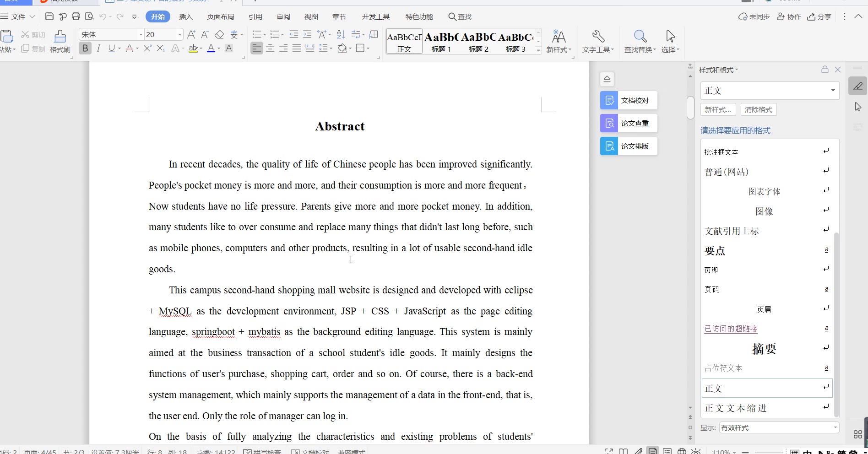Click the clear formatting eraser icon
Viewport: 868px width, 454px height.
coord(219,34)
